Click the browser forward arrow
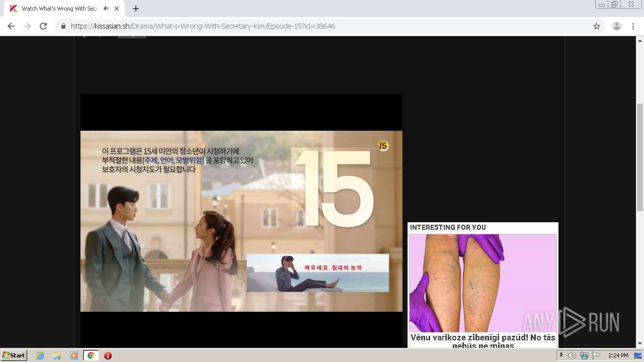The width and height of the screenshot is (644, 362). pyautogui.click(x=27, y=26)
